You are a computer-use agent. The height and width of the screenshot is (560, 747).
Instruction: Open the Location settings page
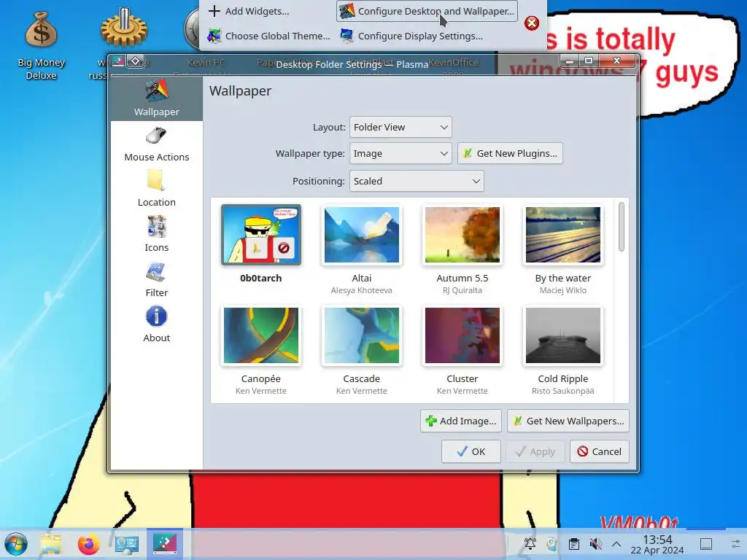(x=156, y=189)
